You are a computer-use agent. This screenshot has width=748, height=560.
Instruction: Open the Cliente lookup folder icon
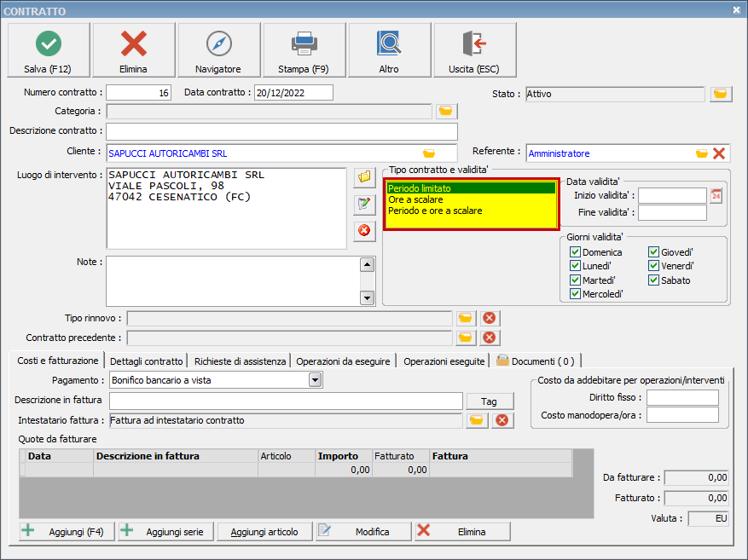pos(429,153)
